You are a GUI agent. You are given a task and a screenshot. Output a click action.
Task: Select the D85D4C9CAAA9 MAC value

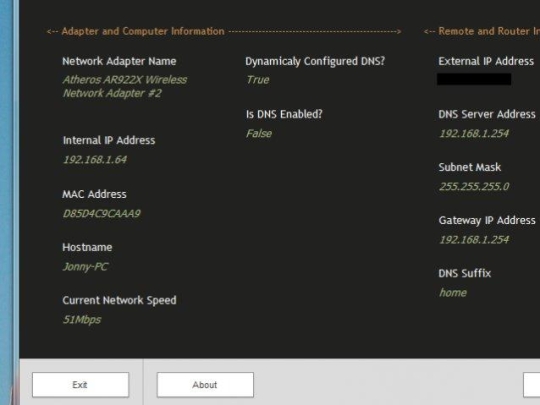(102, 214)
